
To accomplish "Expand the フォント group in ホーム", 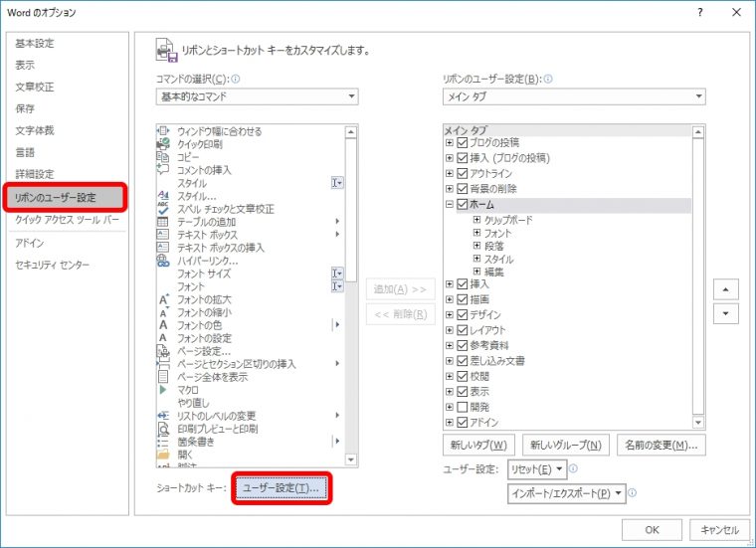I will point(476,233).
